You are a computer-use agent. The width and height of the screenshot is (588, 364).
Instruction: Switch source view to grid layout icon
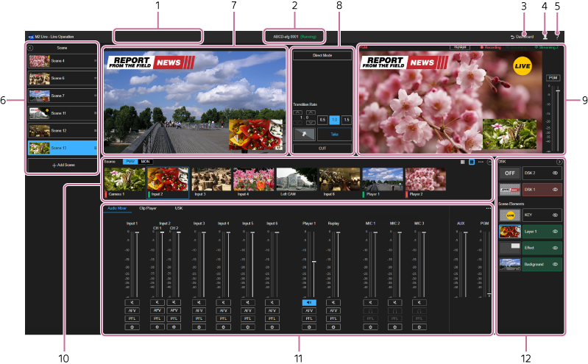(462, 160)
